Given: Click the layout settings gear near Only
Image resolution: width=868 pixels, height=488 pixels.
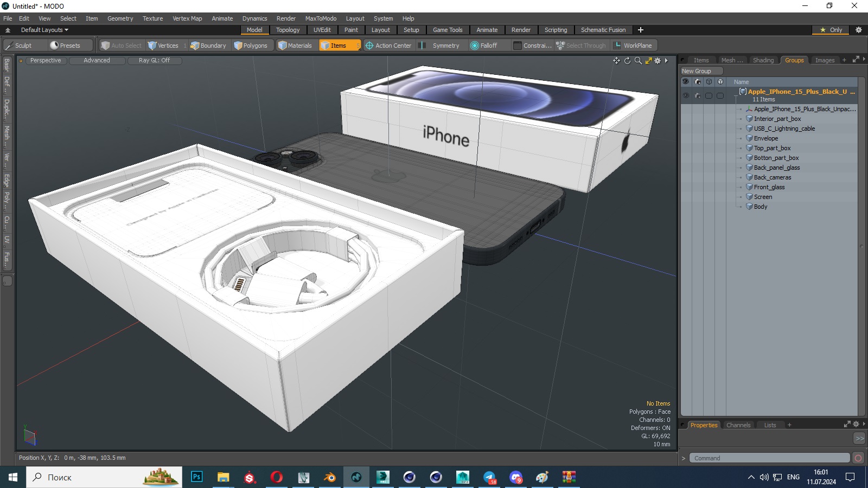Looking at the screenshot, I should 859,30.
